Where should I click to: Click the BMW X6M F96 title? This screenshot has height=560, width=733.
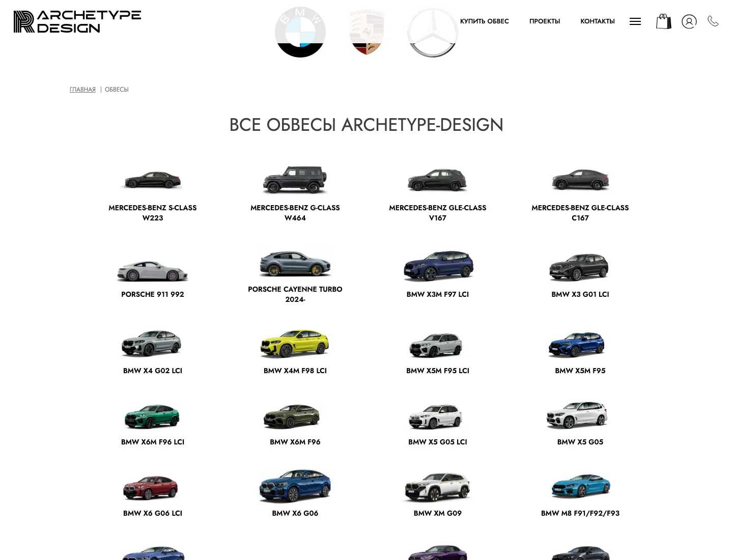point(295,442)
